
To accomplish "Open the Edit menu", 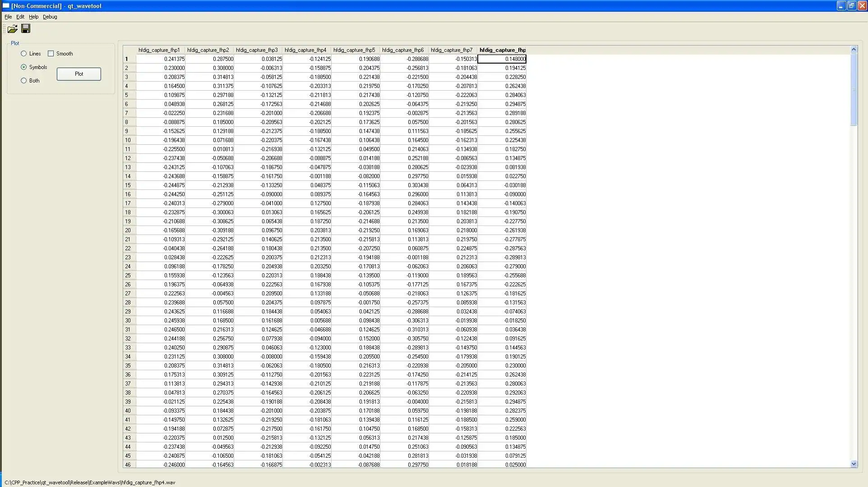I will point(20,17).
